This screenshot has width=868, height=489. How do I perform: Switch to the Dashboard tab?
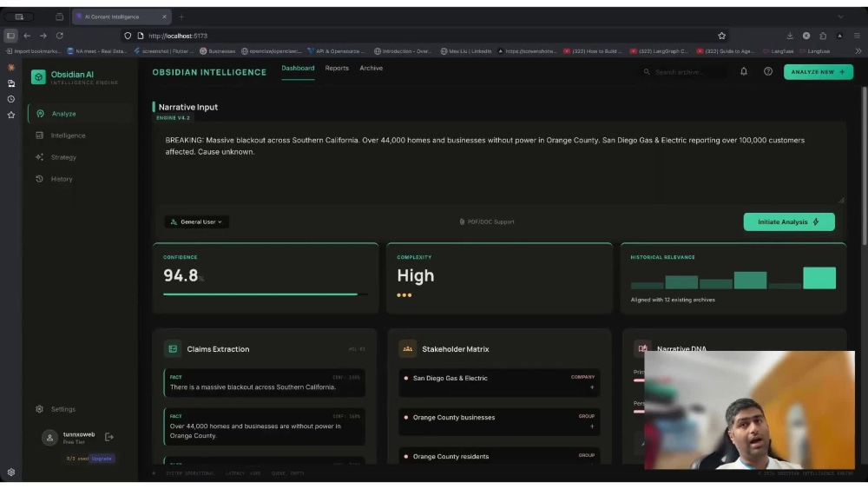tap(298, 68)
